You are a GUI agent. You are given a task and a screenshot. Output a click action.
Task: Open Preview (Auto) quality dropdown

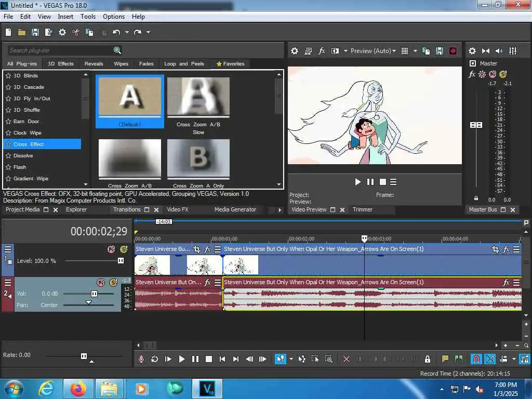373,51
